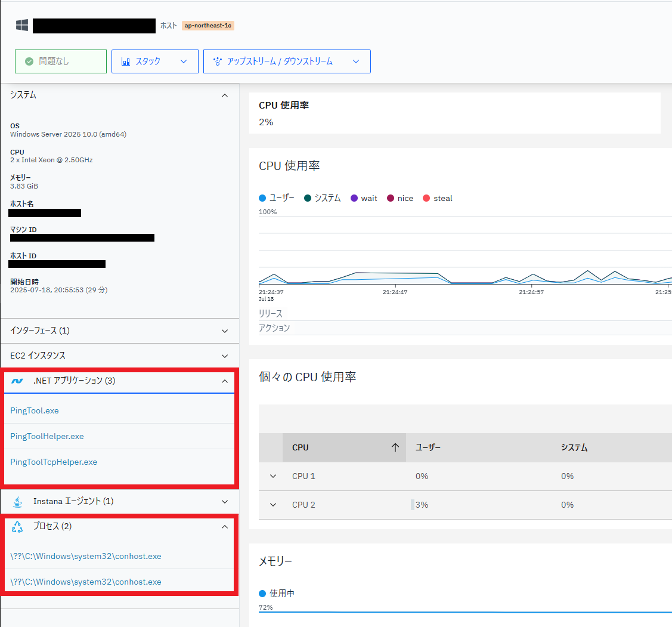Open the PingTool.exe link
Screen dimensions: 672x627
[x=35, y=411]
